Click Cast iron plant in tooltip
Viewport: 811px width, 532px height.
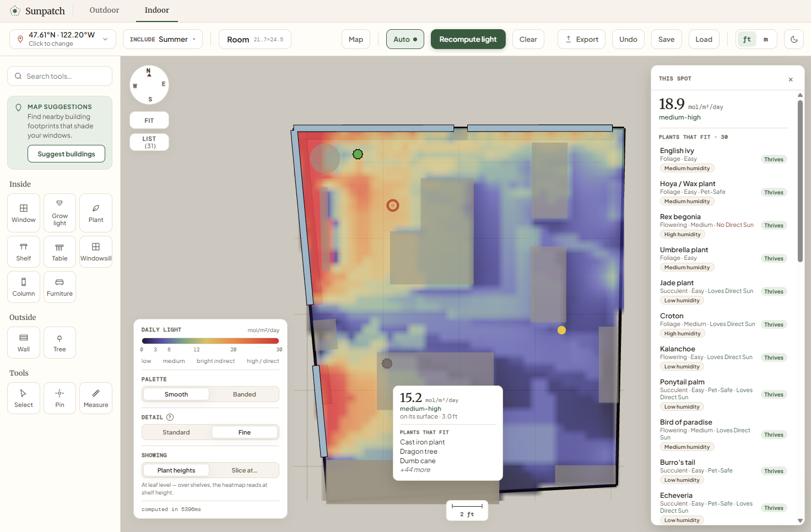click(x=422, y=442)
